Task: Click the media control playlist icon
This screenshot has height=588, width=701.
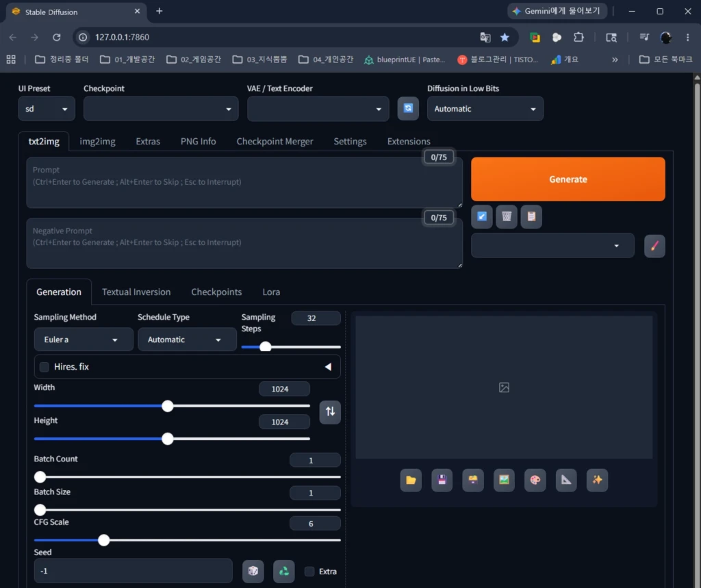Action: click(x=643, y=37)
